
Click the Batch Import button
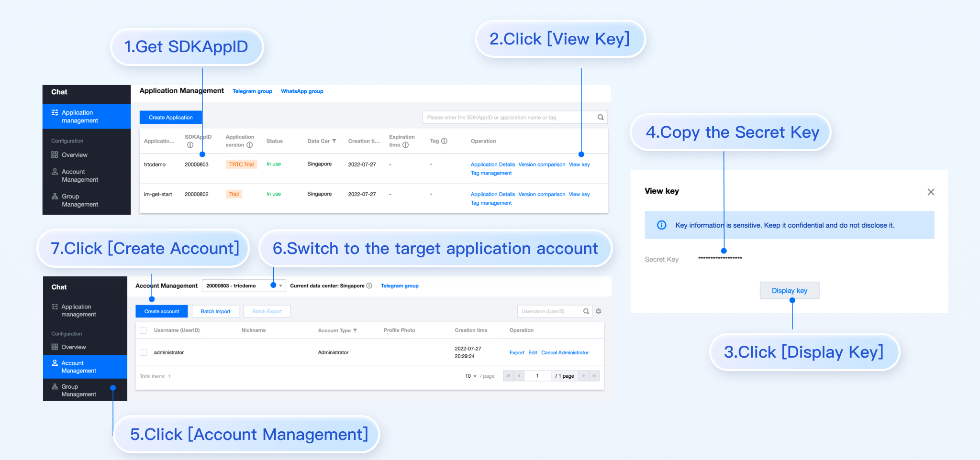coord(215,311)
